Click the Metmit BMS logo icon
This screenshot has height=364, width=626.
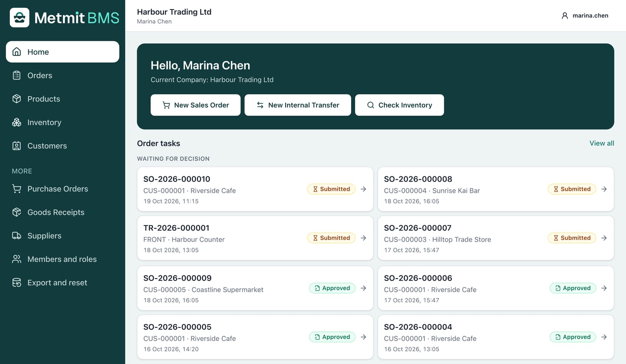tap(20, 17)
